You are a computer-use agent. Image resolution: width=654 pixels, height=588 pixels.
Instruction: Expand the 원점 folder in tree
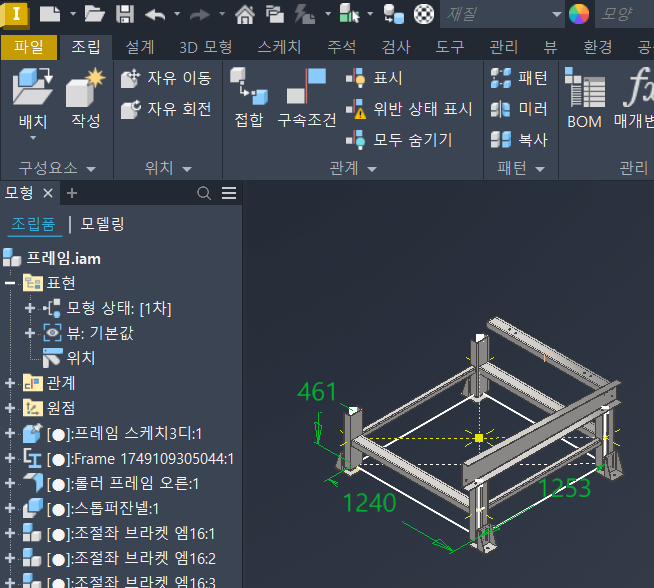click(10, 408)
